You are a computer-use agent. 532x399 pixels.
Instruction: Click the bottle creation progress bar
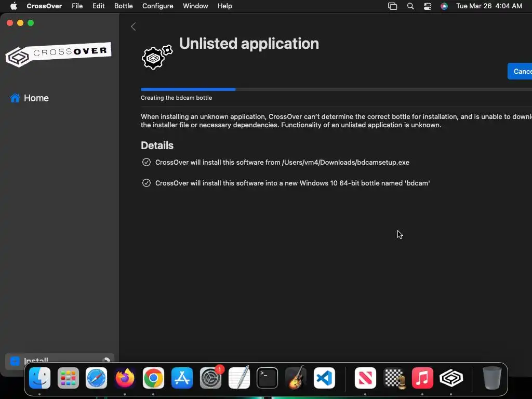tap(336, 89)
